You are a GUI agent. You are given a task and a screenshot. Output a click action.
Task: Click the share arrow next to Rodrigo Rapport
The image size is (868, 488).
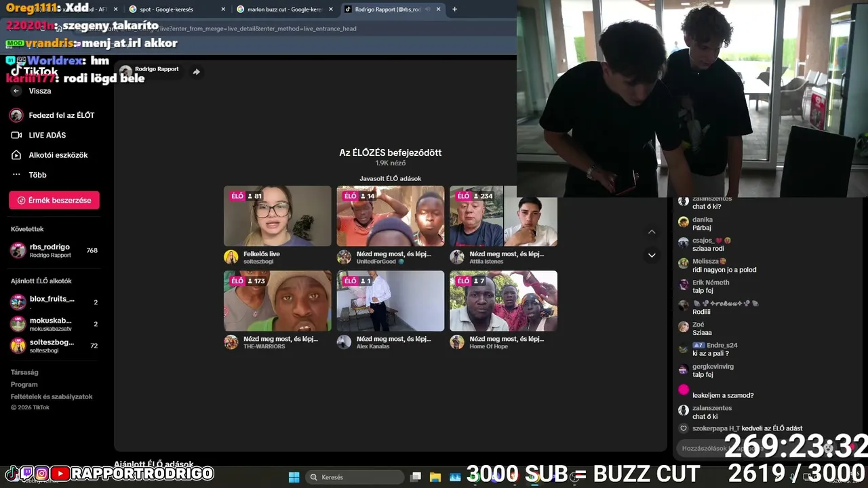196,72
